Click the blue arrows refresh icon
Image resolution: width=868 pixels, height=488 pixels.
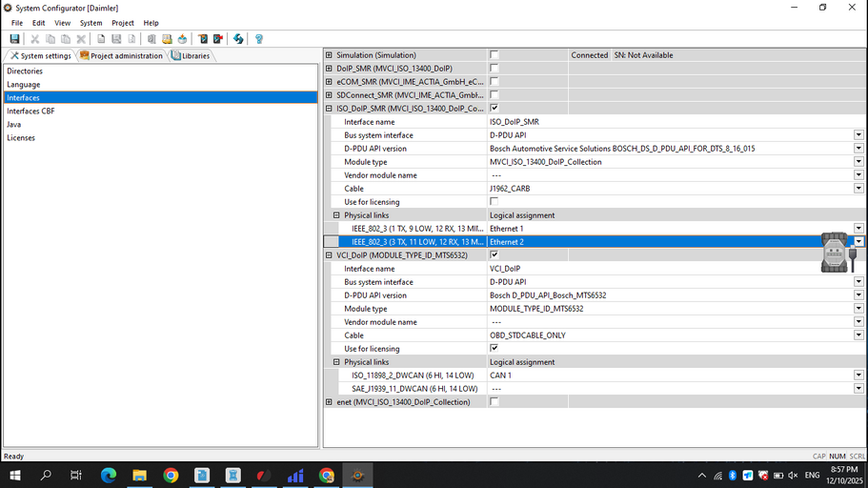pyautogui.click(x=238, y=39)
